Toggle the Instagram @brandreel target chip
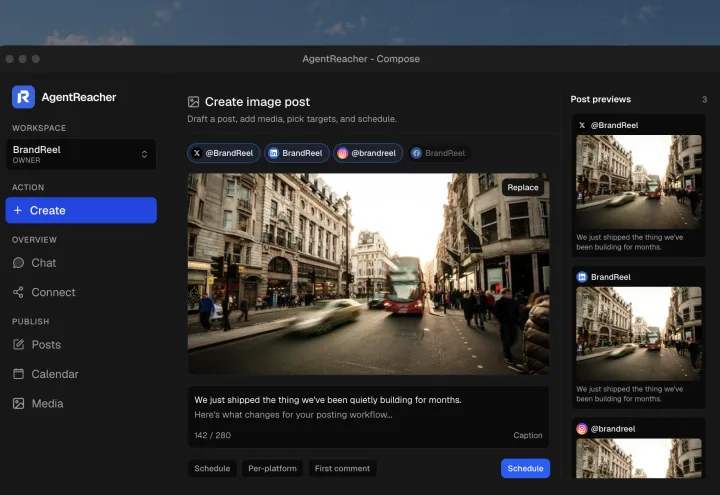This screenshot has width=720, height=495. [x=368, y=153]
